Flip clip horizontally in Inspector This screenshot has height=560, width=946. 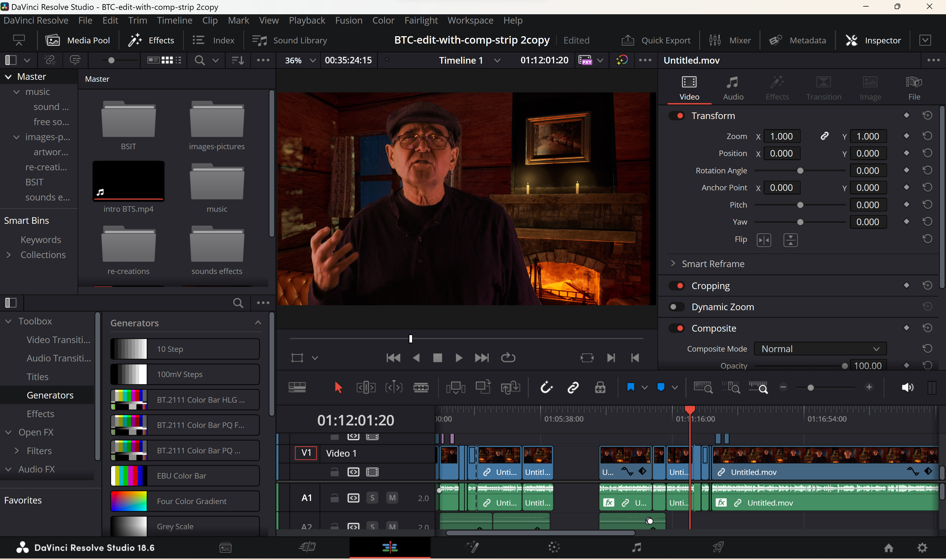point(764,240)
